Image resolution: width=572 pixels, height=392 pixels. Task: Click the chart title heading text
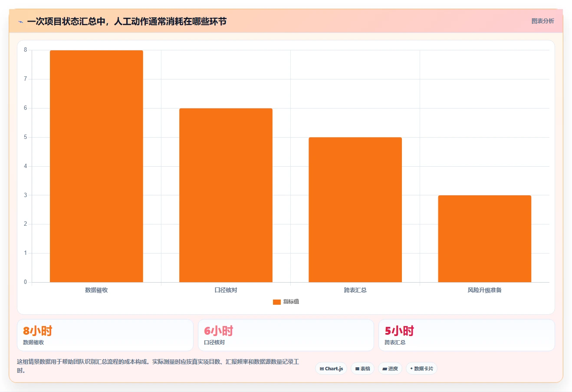(x=127, y=21)
